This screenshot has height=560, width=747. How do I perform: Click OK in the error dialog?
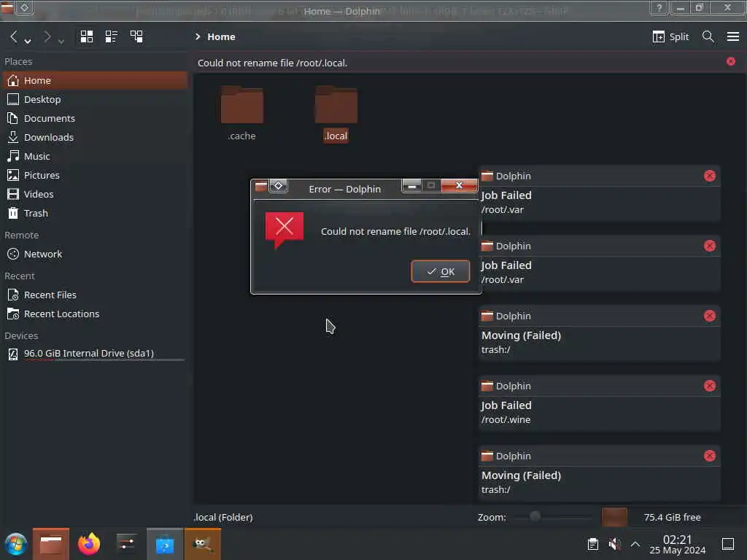(441, 271)
